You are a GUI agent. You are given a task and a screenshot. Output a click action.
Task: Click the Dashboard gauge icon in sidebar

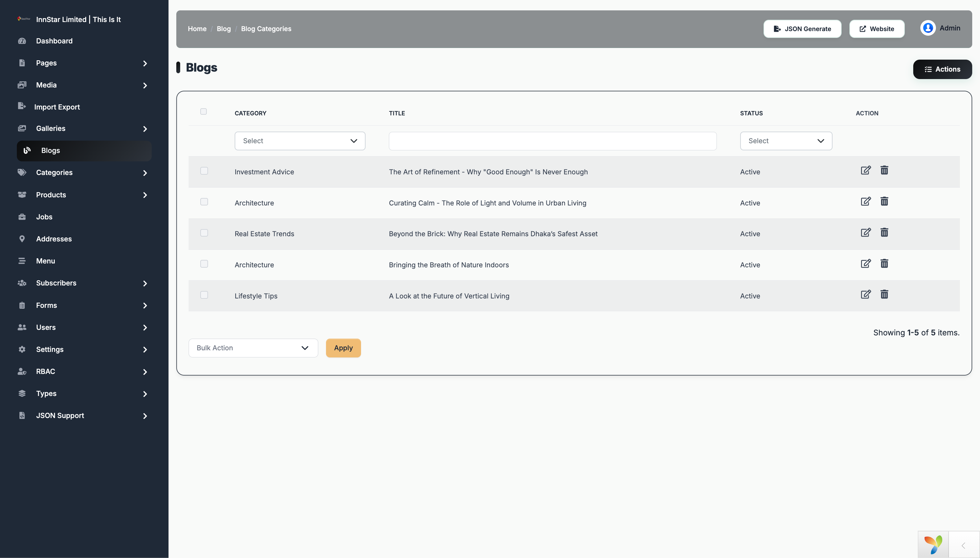pyautogui.click(x=22, y=41)
